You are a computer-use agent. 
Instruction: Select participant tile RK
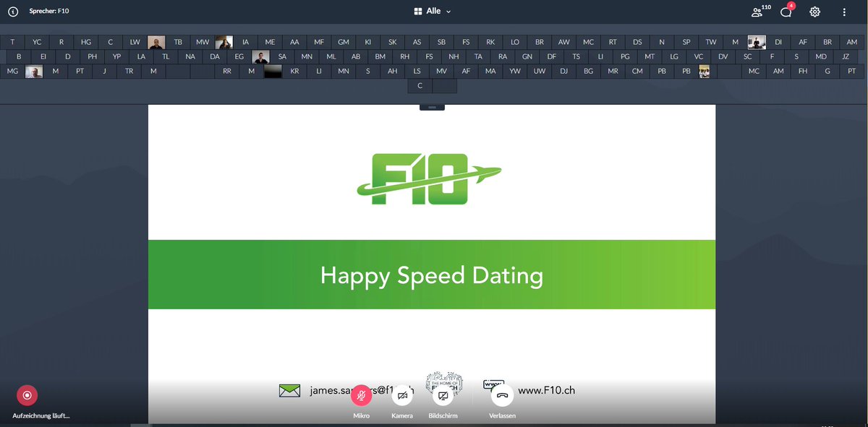[x=490, y=42]
